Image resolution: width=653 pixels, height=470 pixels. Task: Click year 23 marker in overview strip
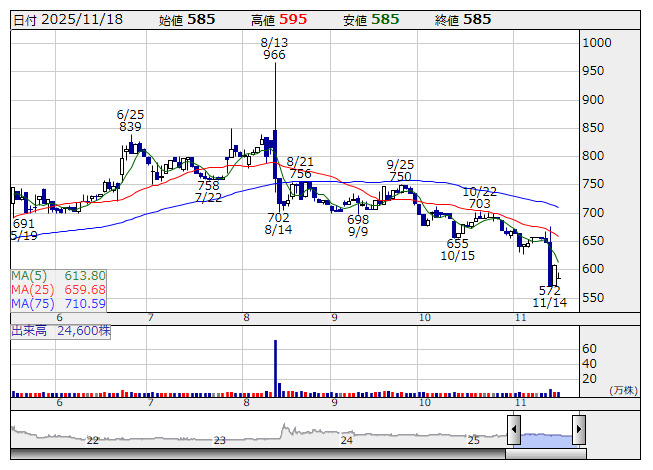219,440
